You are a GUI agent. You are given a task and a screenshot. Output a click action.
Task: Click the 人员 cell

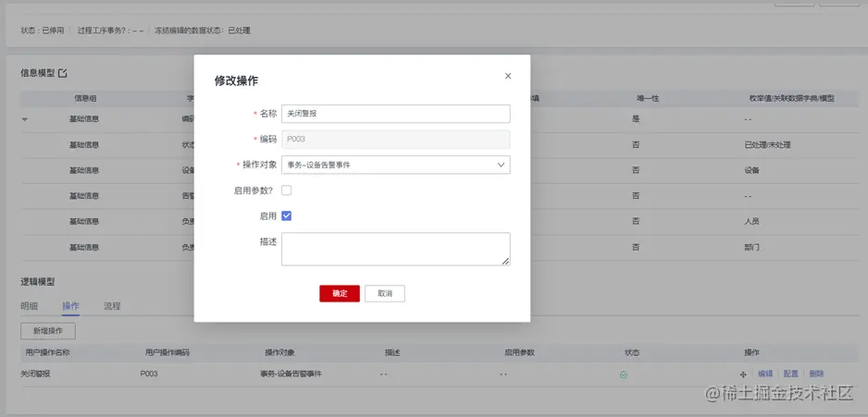coord(751,221)
